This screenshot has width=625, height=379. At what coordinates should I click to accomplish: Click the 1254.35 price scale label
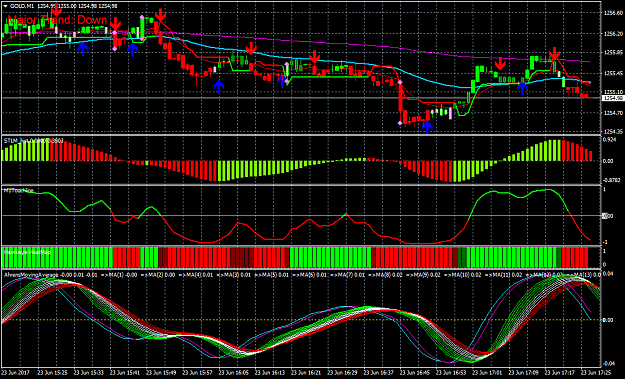(x=613, y=131)
